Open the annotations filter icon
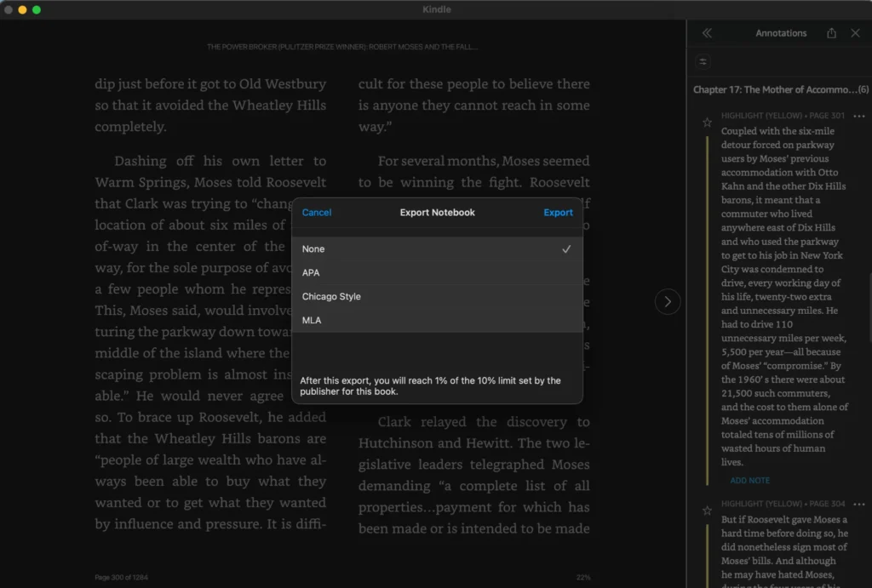 click(x=703, y=61)
